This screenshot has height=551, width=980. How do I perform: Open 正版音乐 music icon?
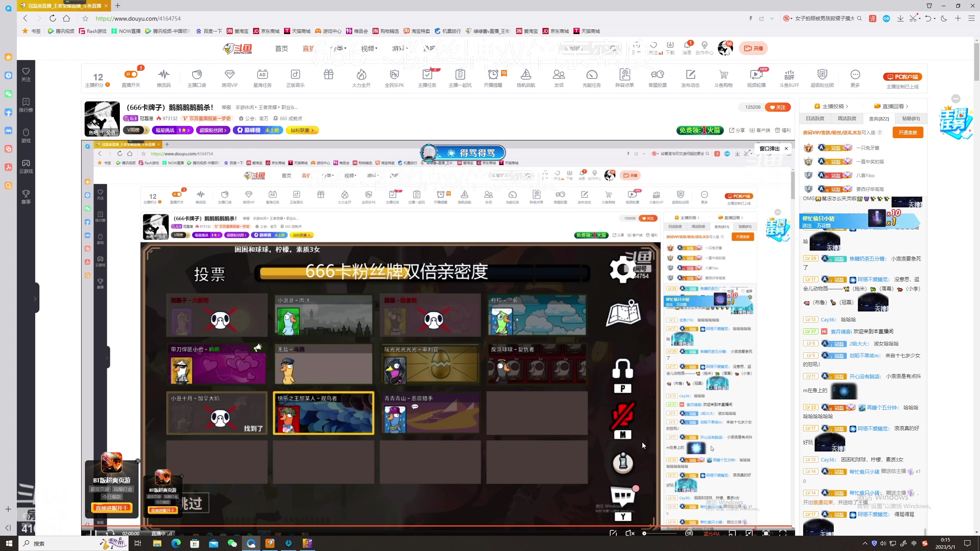point(296,74)
